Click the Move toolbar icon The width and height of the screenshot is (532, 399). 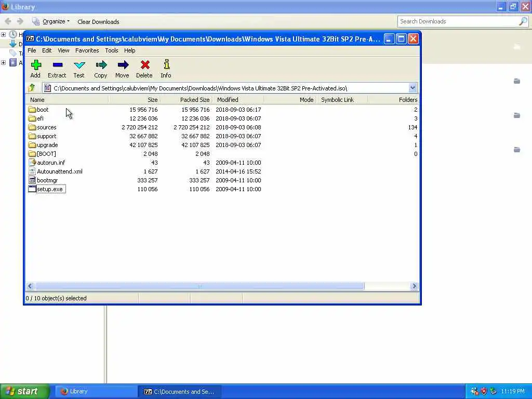click(x=123, y=65)
